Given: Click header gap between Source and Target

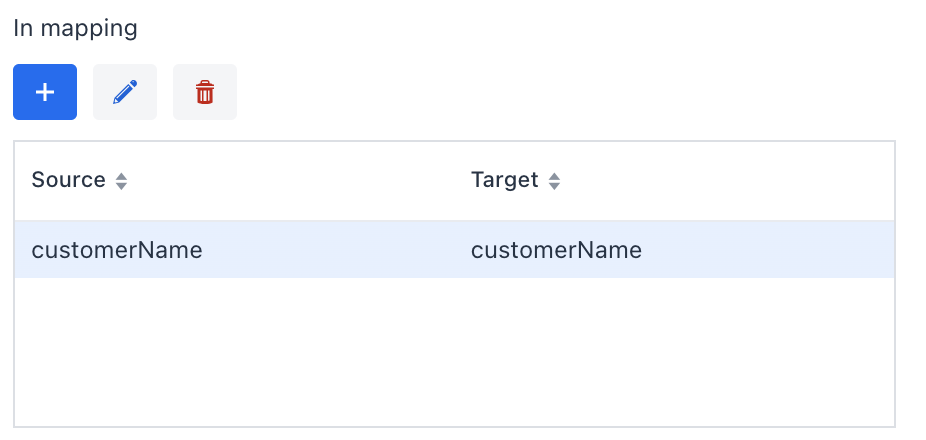Looking at the screenshot, I should [x=300, y=181].
